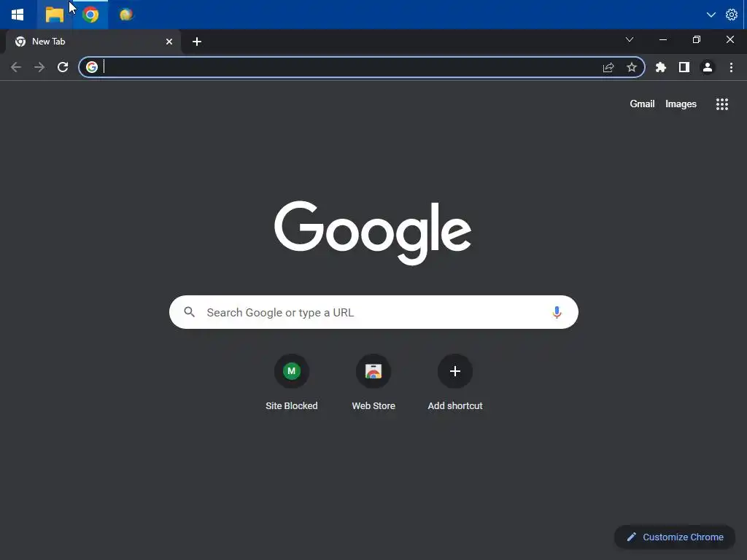
Task: Open the profile avatar menu
Action: point(708,67)
